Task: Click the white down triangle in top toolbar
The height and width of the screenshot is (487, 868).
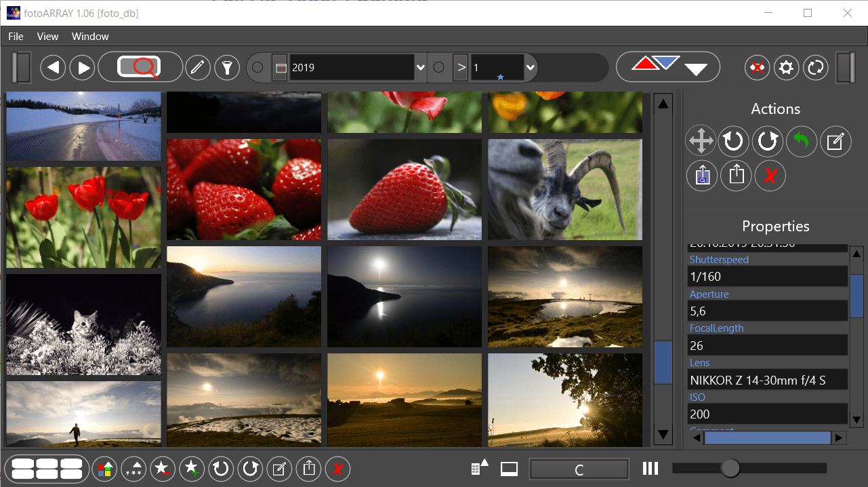Action: [x=696, y=69]
